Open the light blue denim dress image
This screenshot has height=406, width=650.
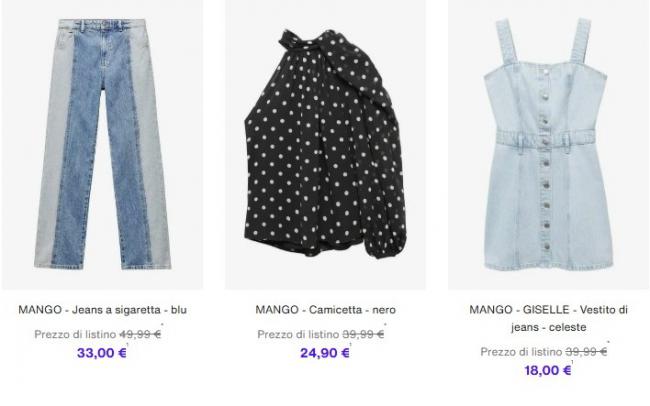coord(548,144)
